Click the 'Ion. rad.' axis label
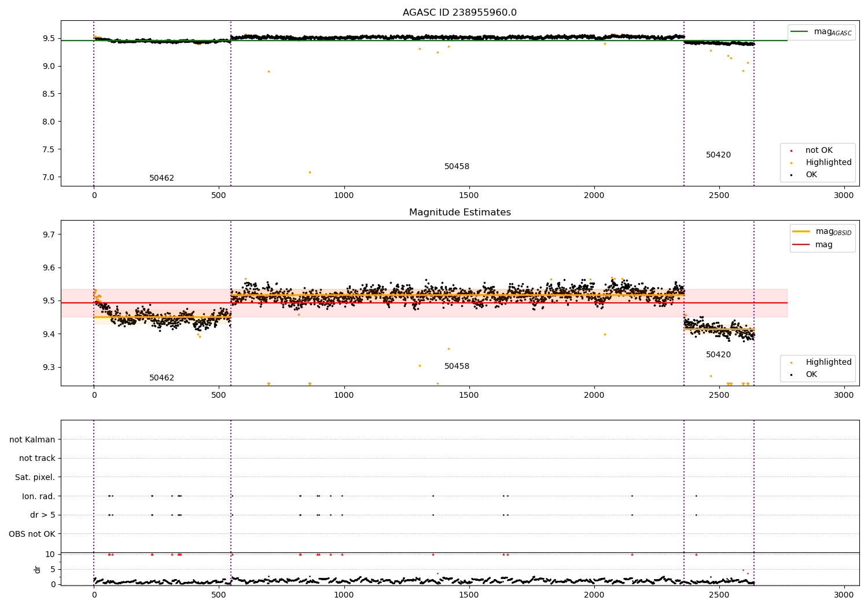Screen dimensions: 868x608 coord(39,496)
